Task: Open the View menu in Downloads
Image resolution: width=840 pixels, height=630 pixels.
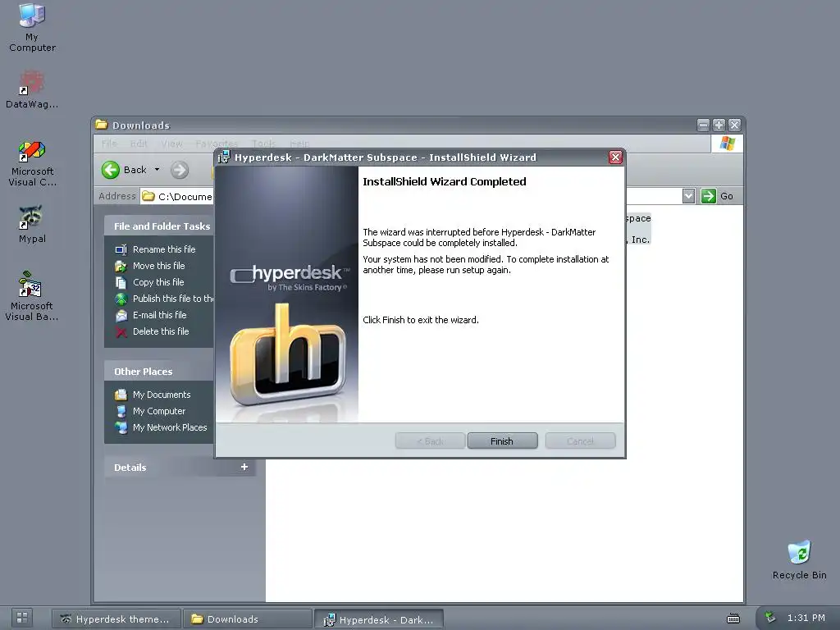Action: [x=172, y=144]
